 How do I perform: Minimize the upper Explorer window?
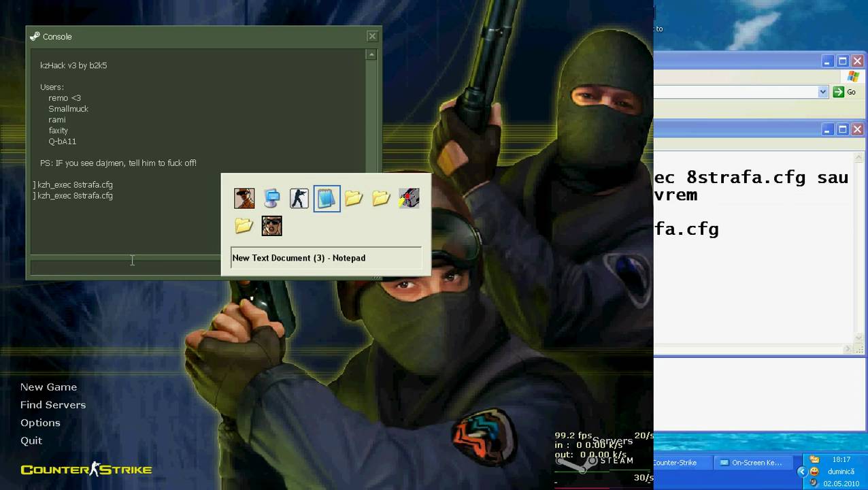point(827,61)
